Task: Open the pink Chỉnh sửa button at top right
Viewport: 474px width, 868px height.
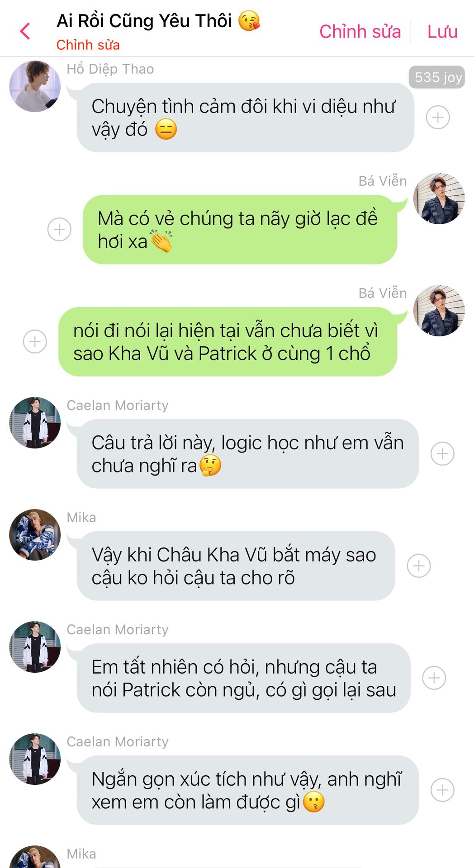Action: coord(360,32)
